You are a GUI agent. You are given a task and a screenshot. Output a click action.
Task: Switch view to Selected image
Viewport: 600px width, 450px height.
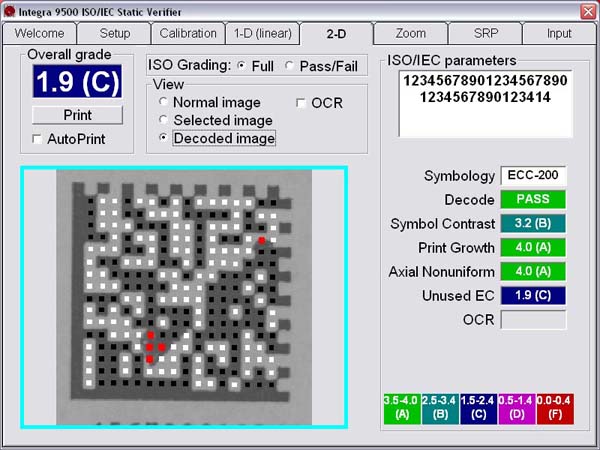coord(163,121)
